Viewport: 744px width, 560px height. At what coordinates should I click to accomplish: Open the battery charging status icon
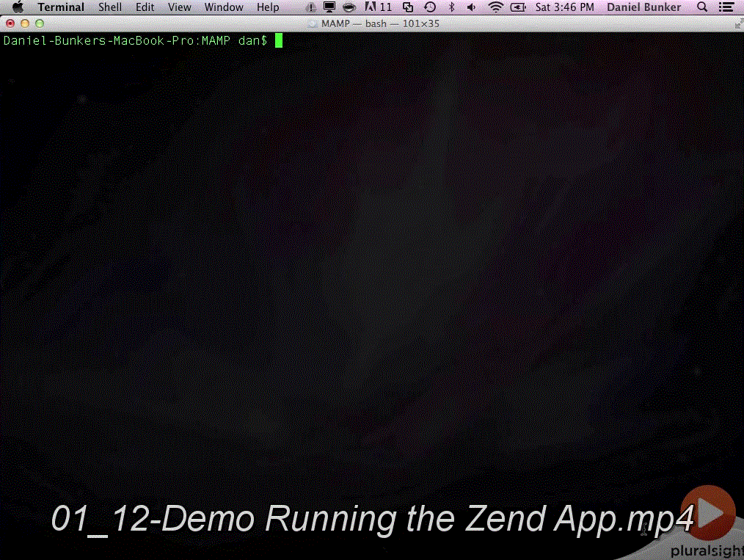[x=518, y=7]
